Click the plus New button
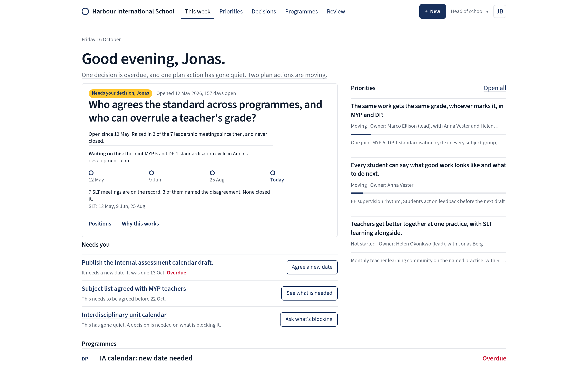Screen dimensions: 588x367 432,11
